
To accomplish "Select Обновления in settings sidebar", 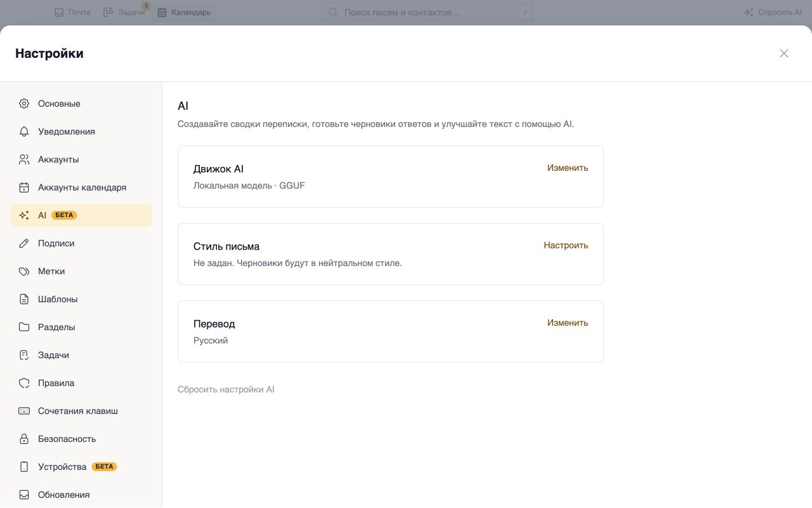I will coord(81,495).
